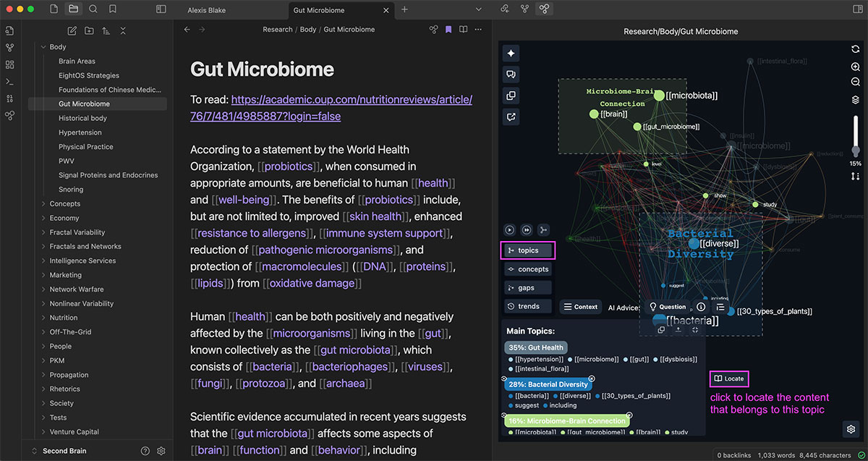Open the export icon on the graph panel

click(x=511, y=116)
